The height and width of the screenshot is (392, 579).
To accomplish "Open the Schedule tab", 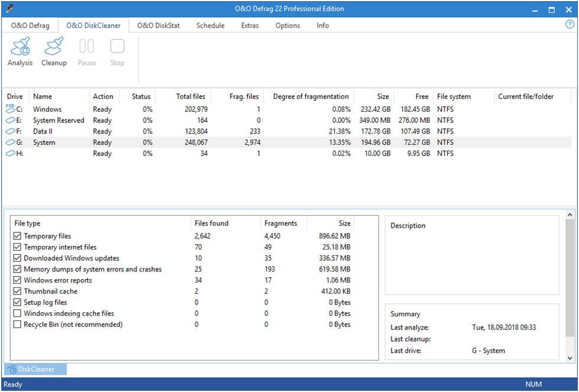I will [x=210, y=25].
